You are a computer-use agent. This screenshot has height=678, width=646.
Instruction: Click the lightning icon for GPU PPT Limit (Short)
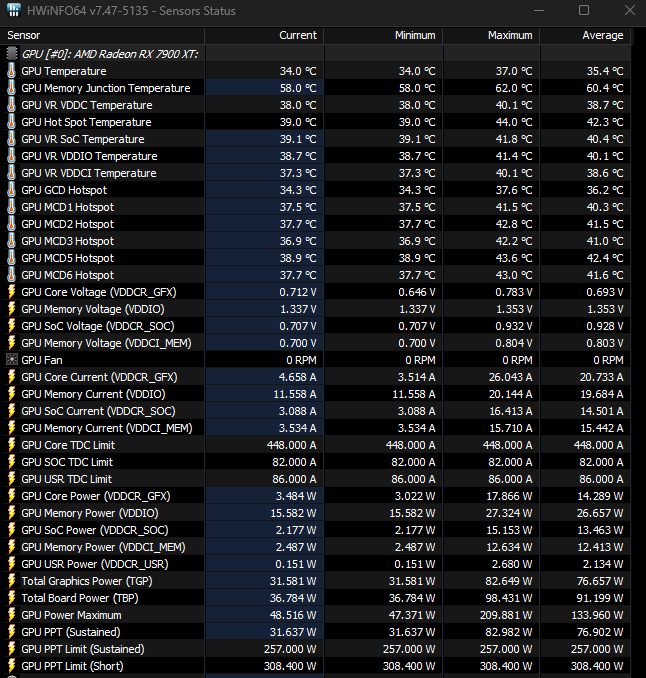pyautogui.click(x=12, y=666)
